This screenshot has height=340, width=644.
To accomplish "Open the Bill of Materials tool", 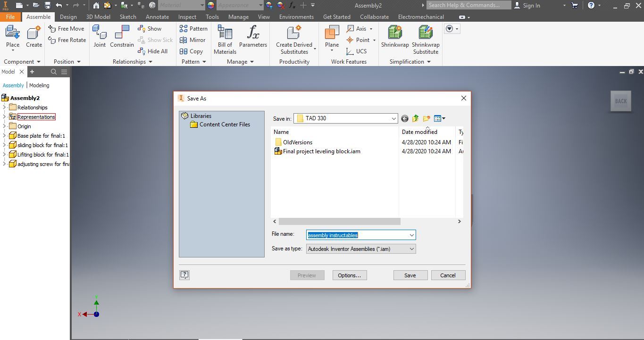I will (x=225, y=40).
